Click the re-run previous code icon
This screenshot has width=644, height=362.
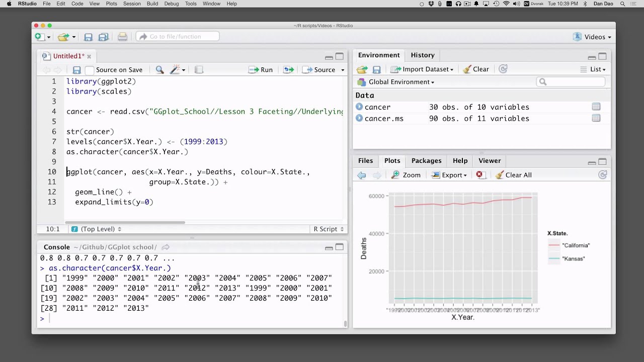[288, 70]
